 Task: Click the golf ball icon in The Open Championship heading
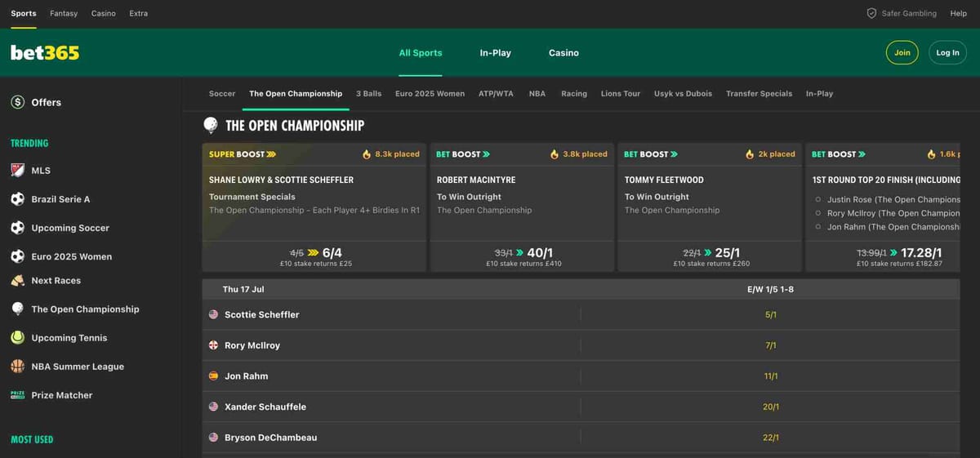point(211,125)
